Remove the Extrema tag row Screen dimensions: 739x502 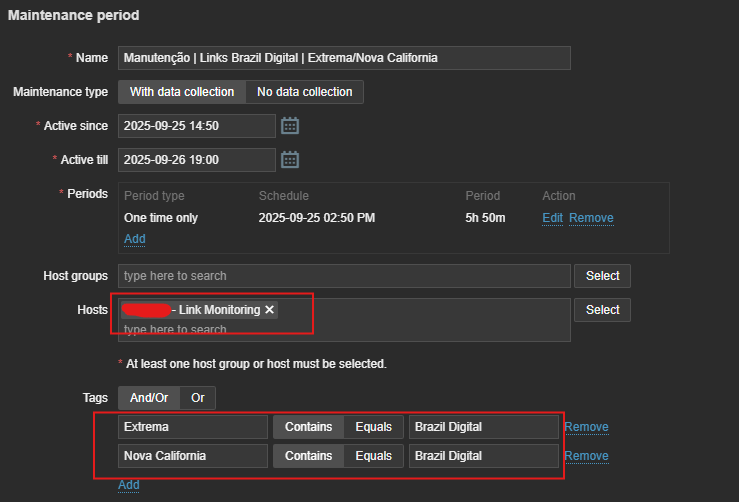point(586,427)
